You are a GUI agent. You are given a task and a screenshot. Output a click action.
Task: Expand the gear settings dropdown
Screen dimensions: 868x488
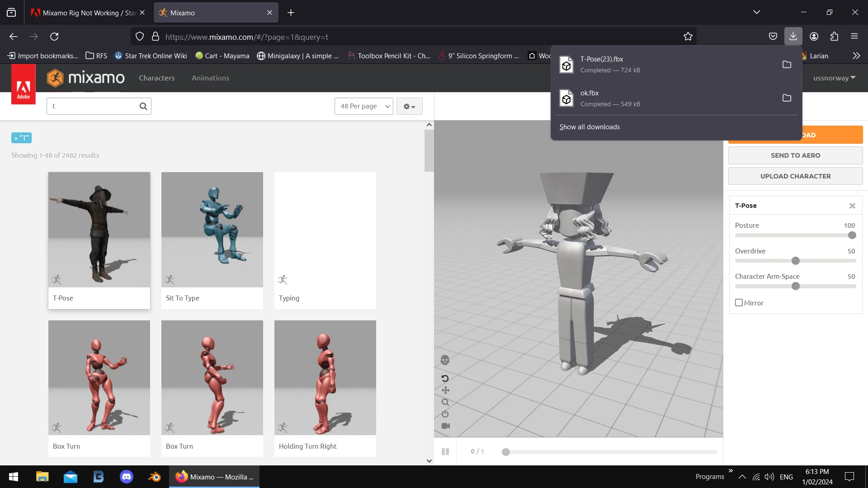(x=409, y=106)
